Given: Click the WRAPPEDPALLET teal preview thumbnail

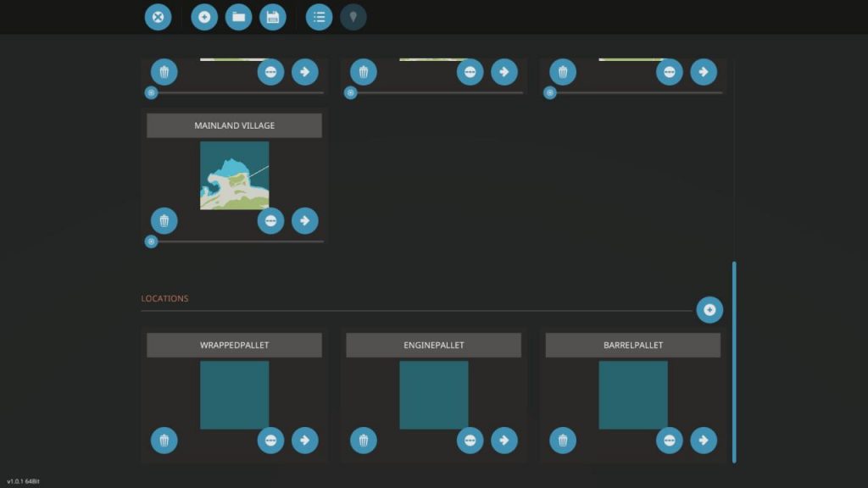Looking at the screenshot, I should (234, 395).
